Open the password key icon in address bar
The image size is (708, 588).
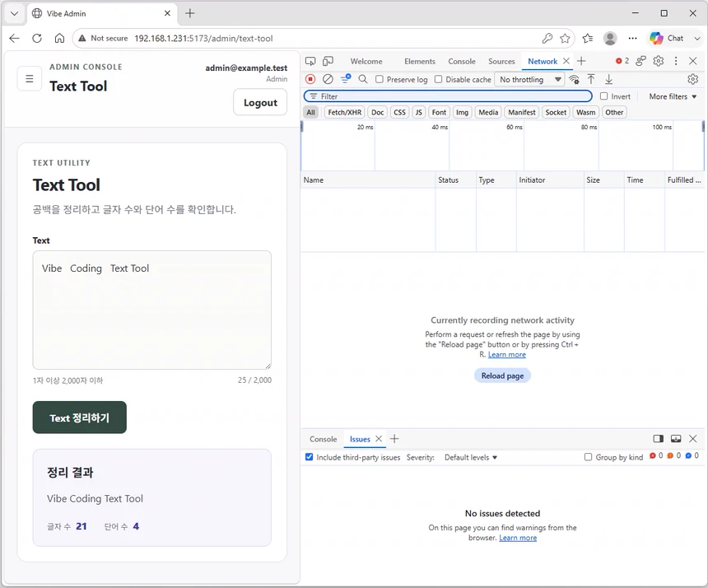click(547, 39)
